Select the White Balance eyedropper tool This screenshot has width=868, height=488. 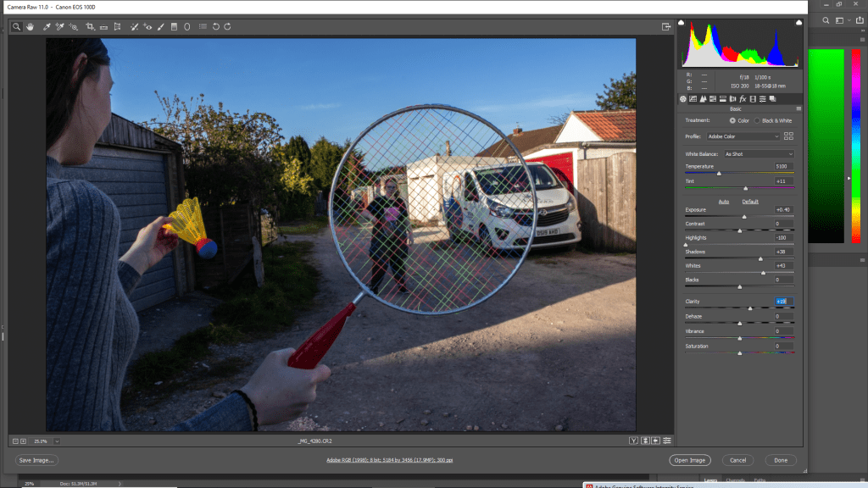[47, 27]
